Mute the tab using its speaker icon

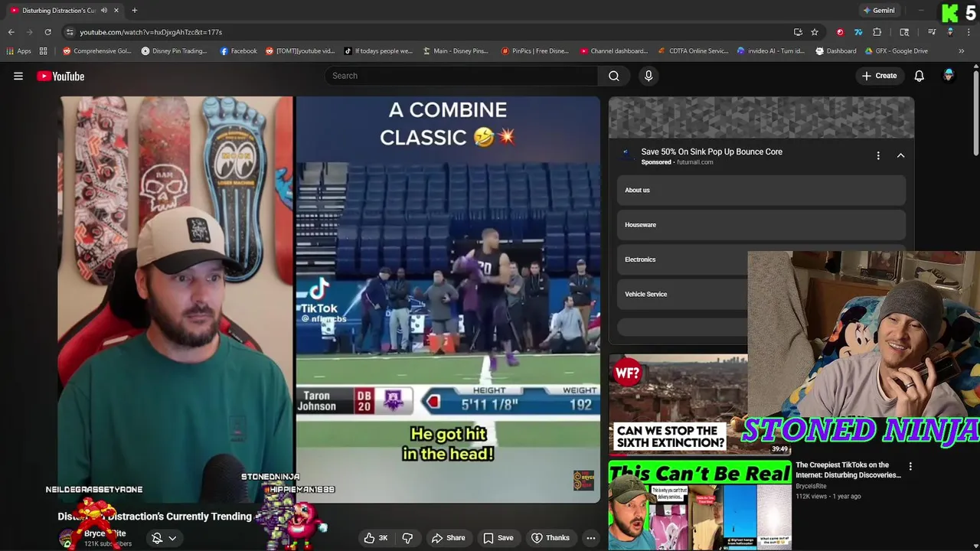pos(103,11)
